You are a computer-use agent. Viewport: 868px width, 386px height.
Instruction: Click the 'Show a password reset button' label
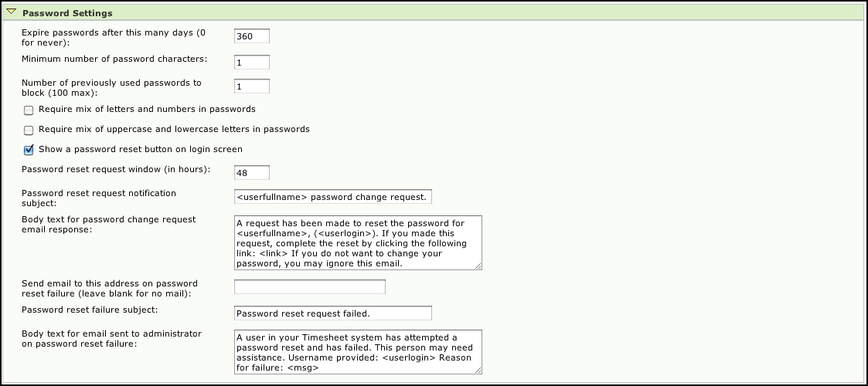[141, 149]
